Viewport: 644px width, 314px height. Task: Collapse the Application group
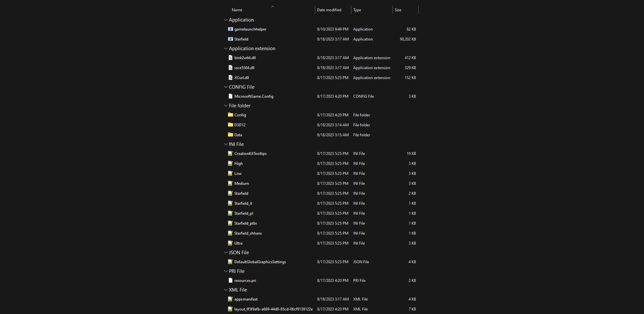(x=225, y=20)
